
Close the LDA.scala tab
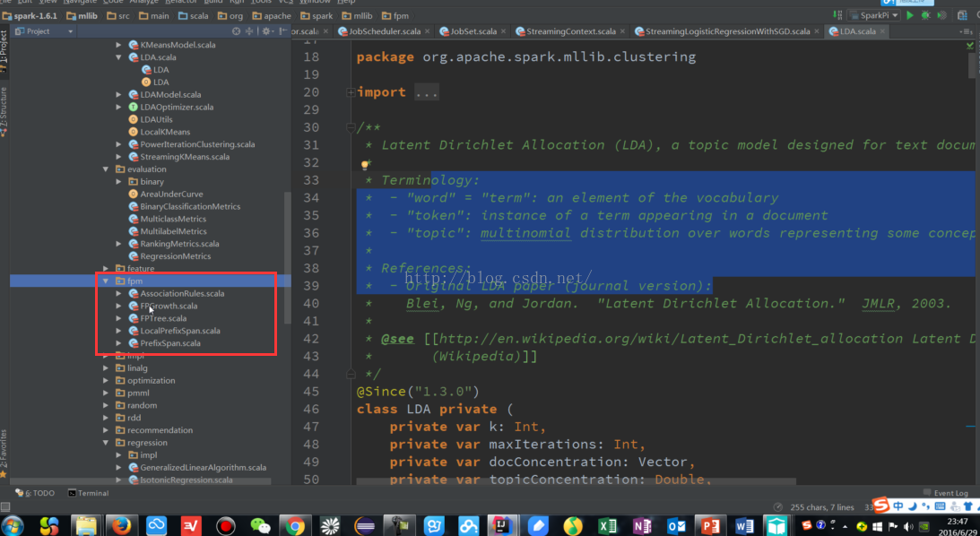click(x=882, y=32)
